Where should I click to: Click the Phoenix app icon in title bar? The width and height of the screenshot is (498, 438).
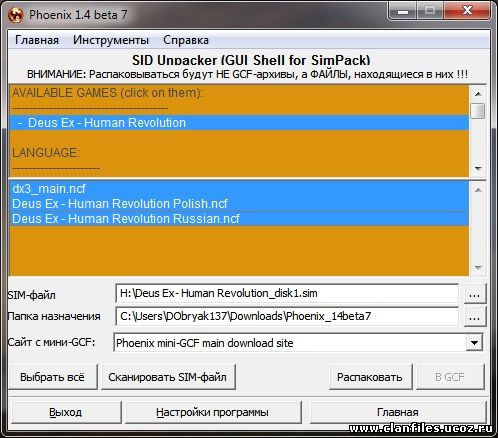[15, 15]
